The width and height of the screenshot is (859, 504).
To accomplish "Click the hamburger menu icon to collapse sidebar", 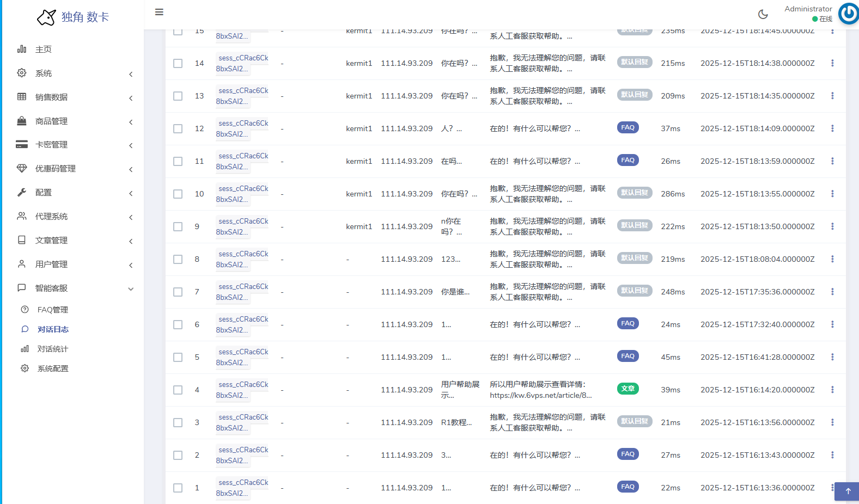I will (159, 12).
